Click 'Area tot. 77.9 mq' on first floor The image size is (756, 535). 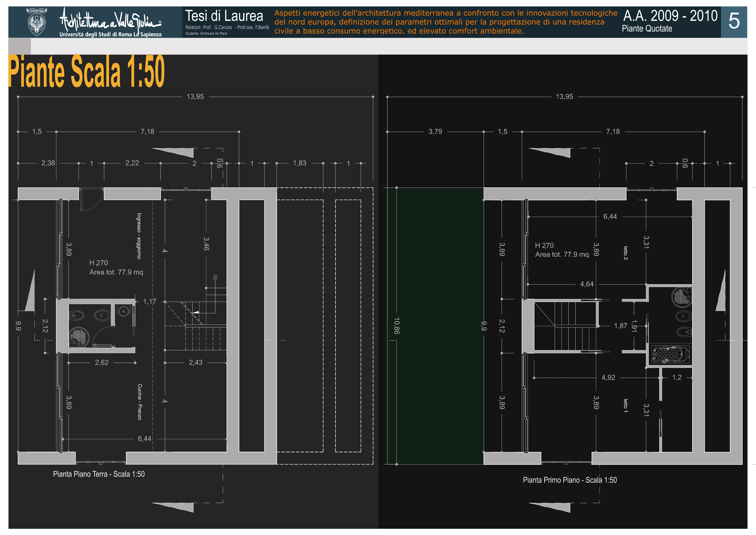[562, 254]
